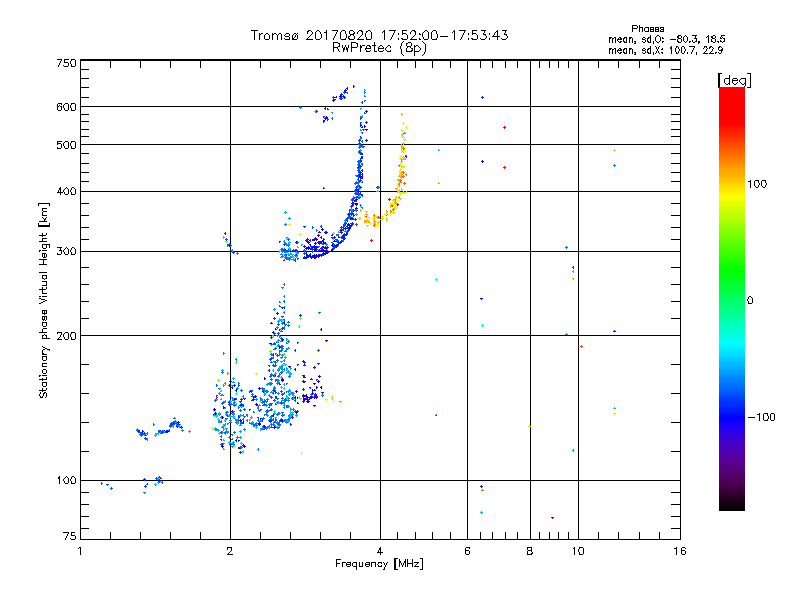
Task: Click the 600 km y-axis tick label
Action: click(x=66, y=107)
